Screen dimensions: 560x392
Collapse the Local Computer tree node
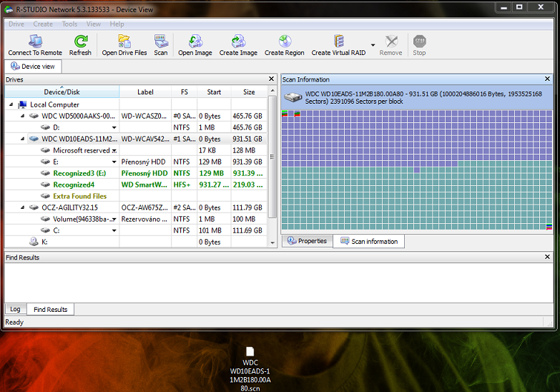coord(11,104)
